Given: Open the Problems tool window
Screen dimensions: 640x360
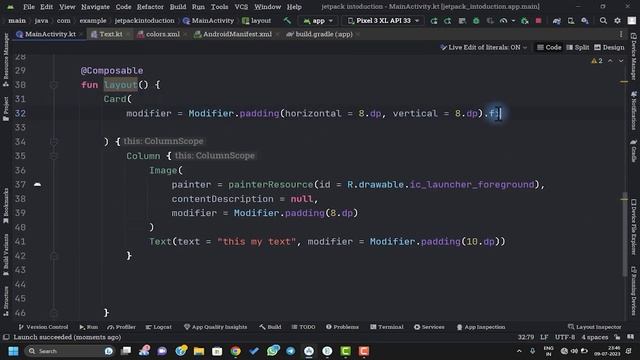Looking at the screenshot, I should [342, 327].
